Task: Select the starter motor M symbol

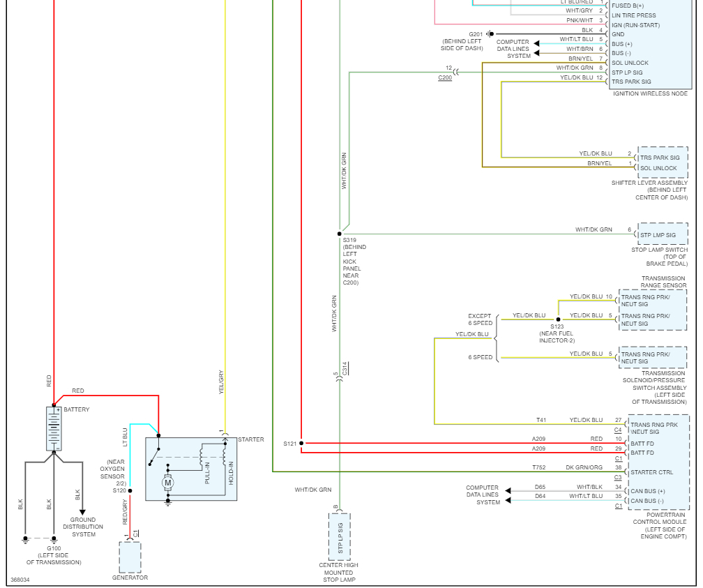Action: tap(167, 483)
